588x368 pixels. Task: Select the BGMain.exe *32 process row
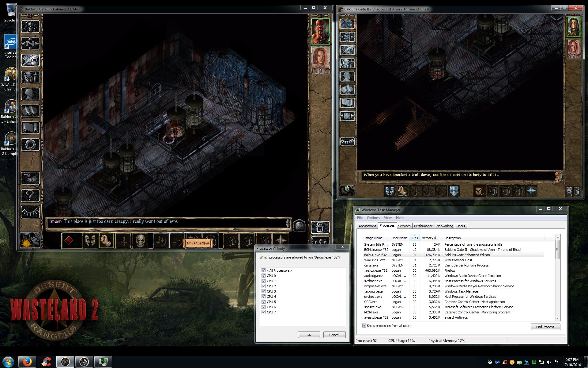(x=453, y=250)
